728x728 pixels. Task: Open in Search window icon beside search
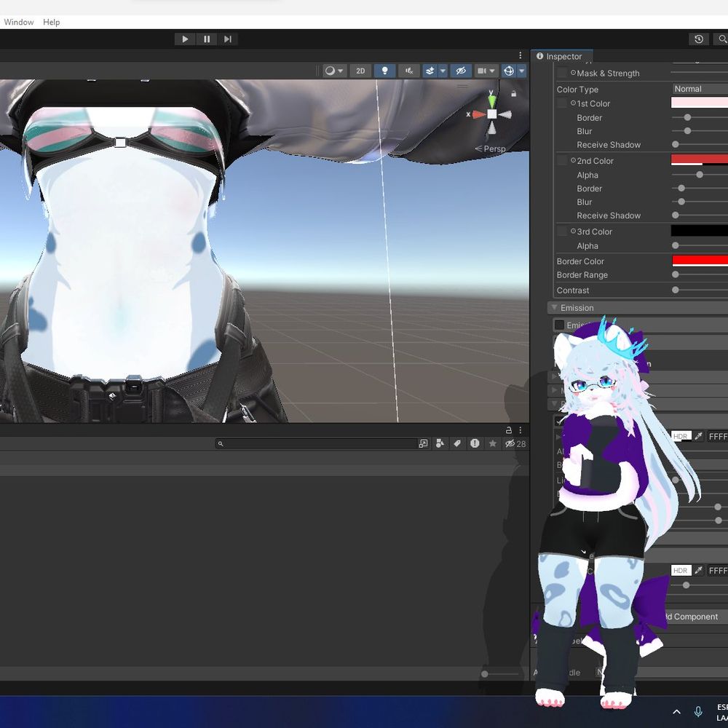pos(423,444)
